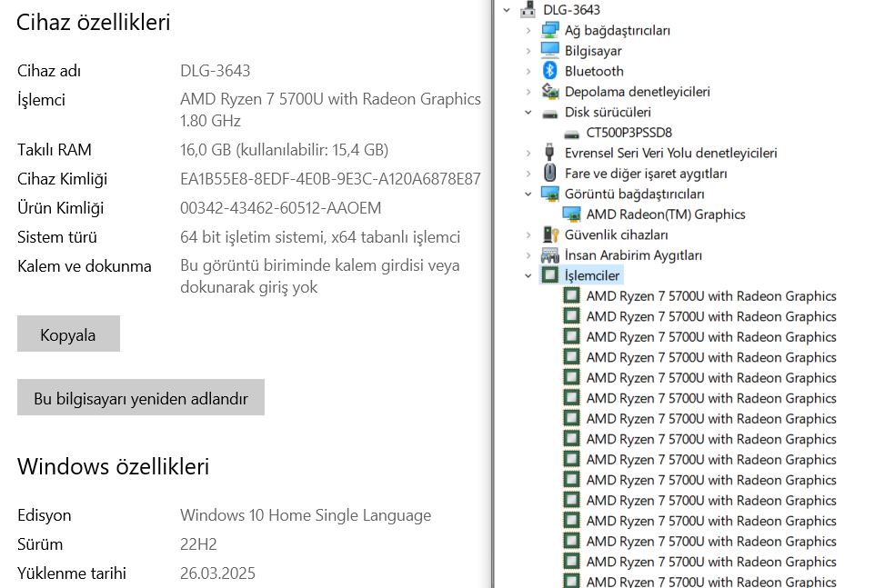Viewport: 895px width, 588px height.
Task: Click the İnsan Arabirim Aygıtları icon
Action: [549, 255]
